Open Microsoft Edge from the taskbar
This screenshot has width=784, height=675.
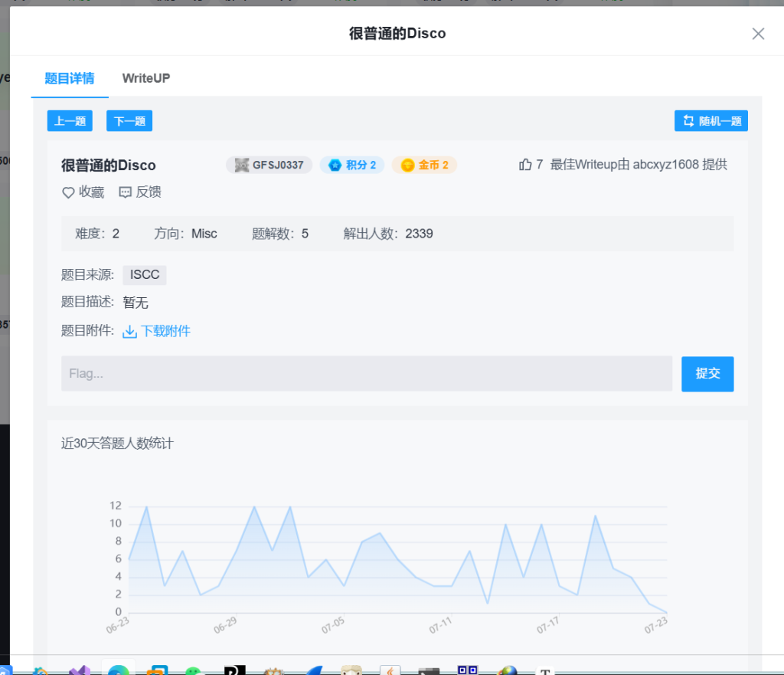pos(118,670)
